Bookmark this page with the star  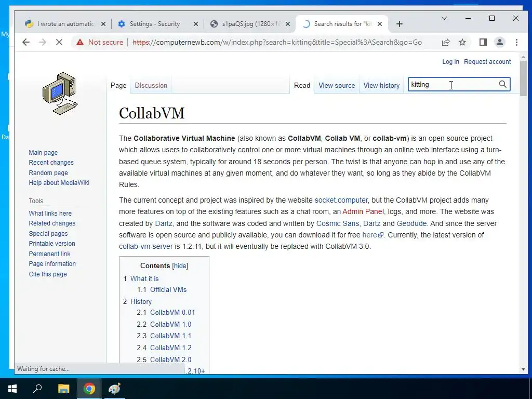(462, 42)
